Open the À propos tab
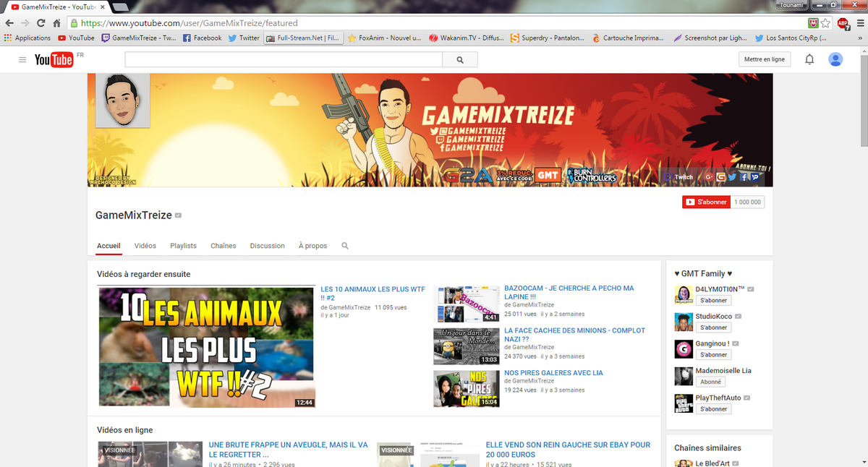Image resolution: width=868 pixels, height=467 pixels. [313, 246]
